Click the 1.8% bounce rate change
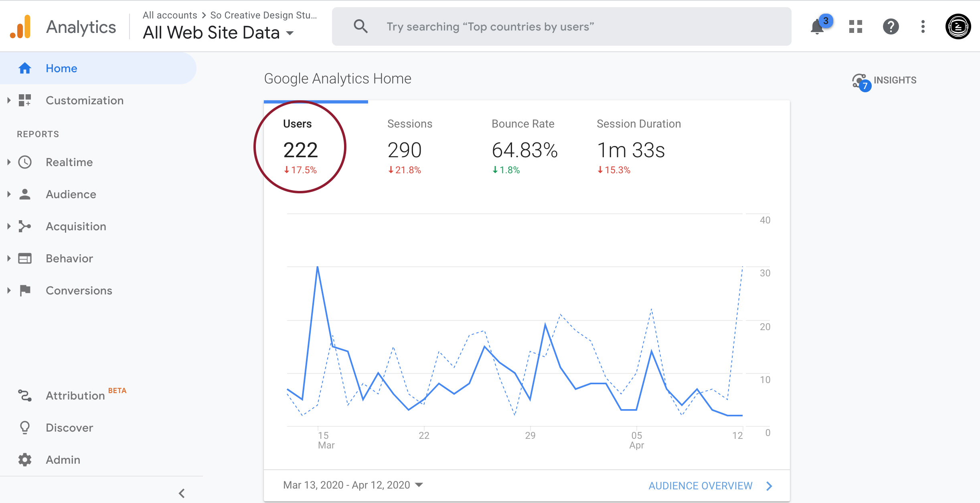Viewport: 980px width, 503px height. [506, 170]
